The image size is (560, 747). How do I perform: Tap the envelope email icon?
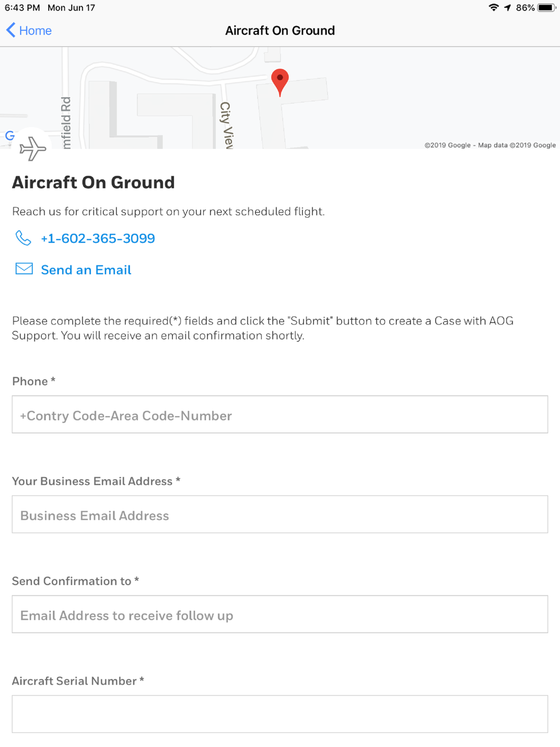pos(24,269)
